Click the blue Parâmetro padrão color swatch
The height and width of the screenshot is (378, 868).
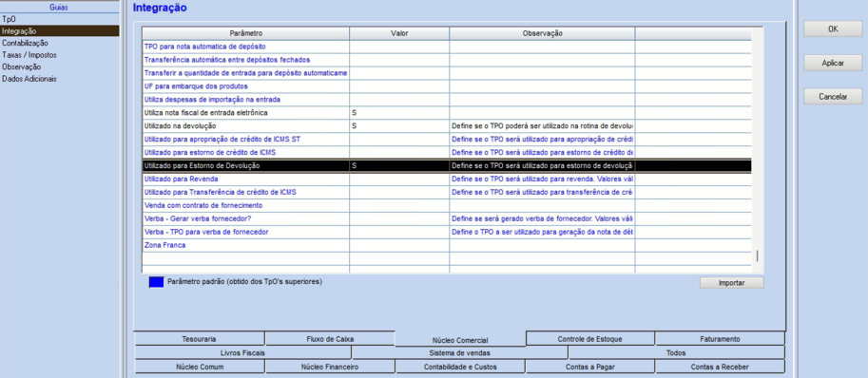point(157,282)
